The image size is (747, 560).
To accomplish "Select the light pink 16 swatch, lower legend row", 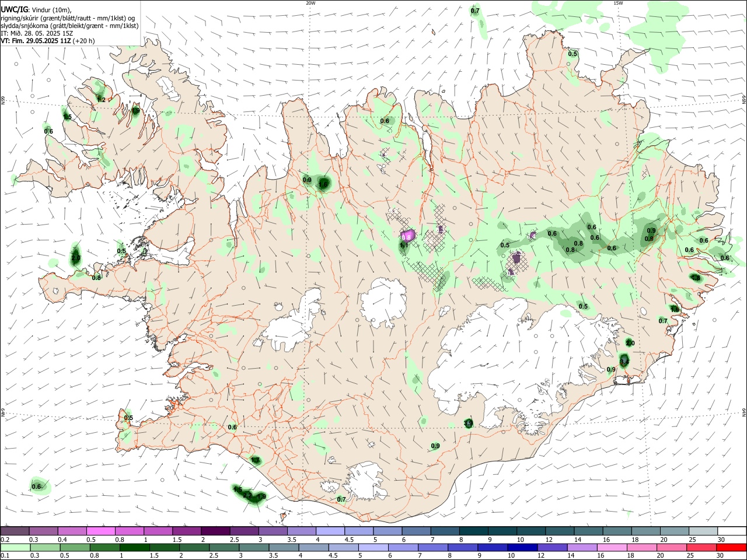I will tap(612, 548).
